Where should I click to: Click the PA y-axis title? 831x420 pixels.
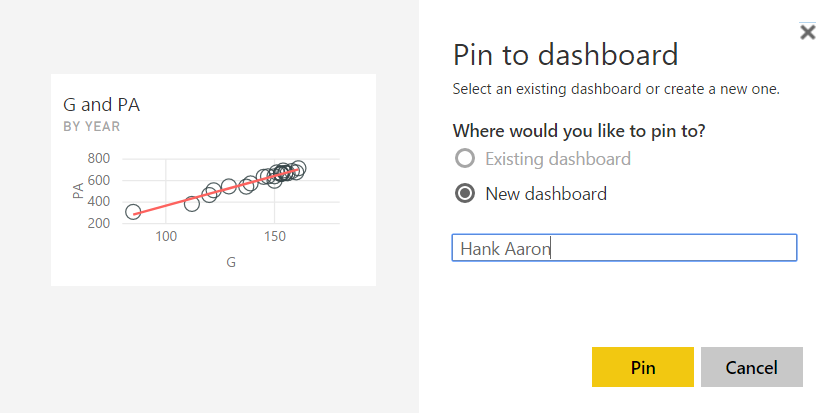tap(78, 190)
